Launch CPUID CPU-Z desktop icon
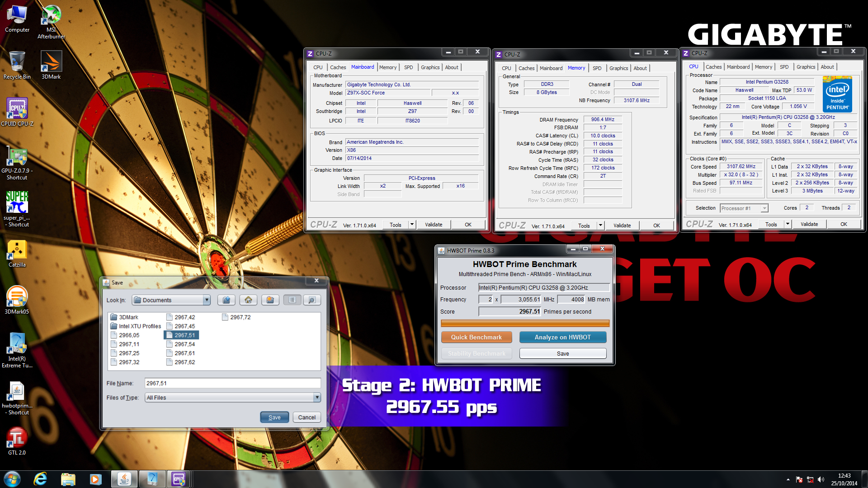Viewport: 868px width, 488px height. pyautogui.click(x=17, y=112)
